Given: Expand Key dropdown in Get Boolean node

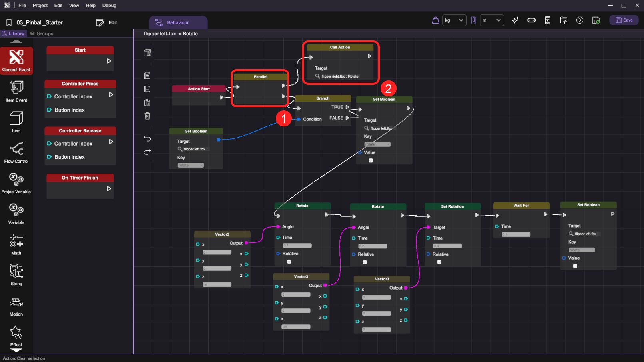Looking at the screenshot, I should click(x=191, y=165).
